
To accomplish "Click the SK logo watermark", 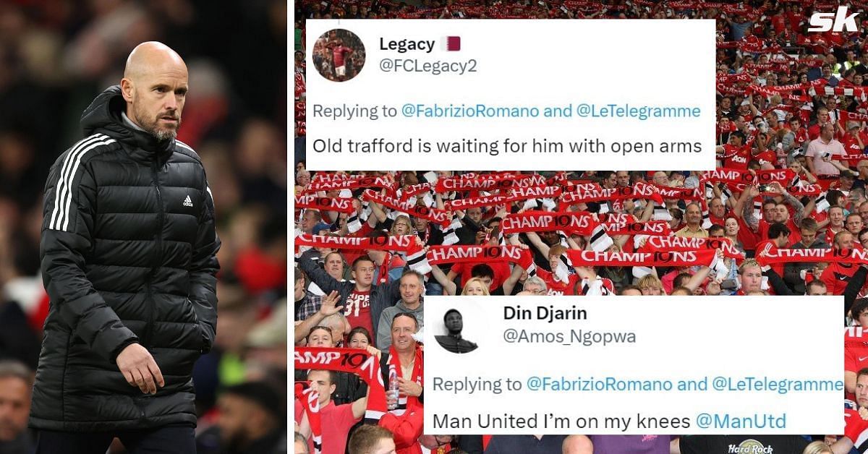I will click(833, 18).
